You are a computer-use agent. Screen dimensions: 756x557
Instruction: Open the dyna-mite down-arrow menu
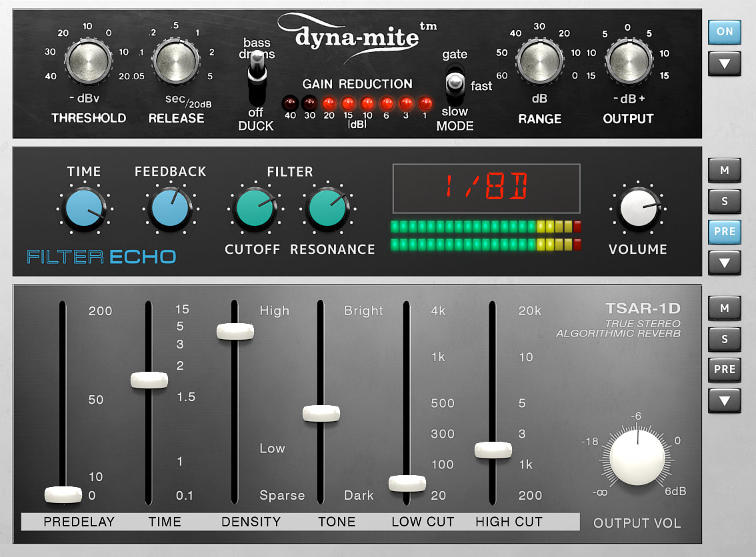[x=725, y=64]
